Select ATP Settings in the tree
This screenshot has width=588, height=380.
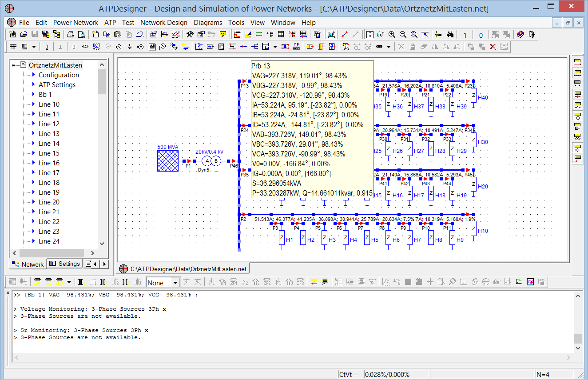coord(57,85)
